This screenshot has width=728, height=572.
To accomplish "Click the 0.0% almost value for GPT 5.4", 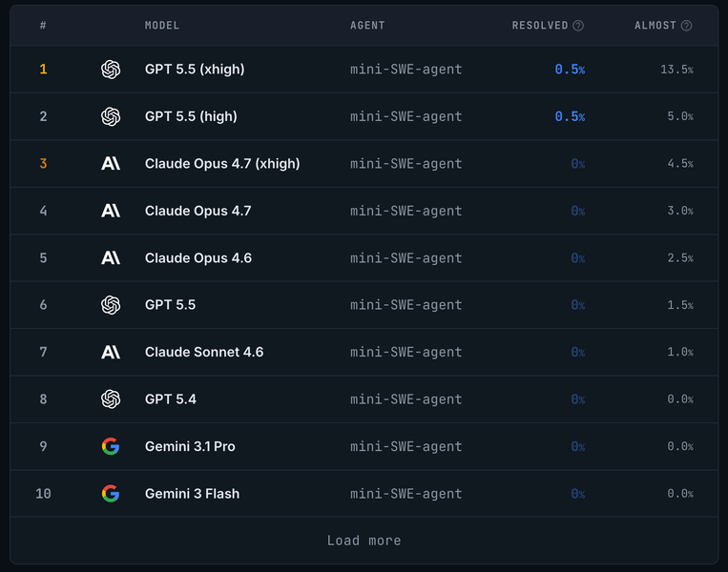I will pyautogui.click(x=680, y=399).
